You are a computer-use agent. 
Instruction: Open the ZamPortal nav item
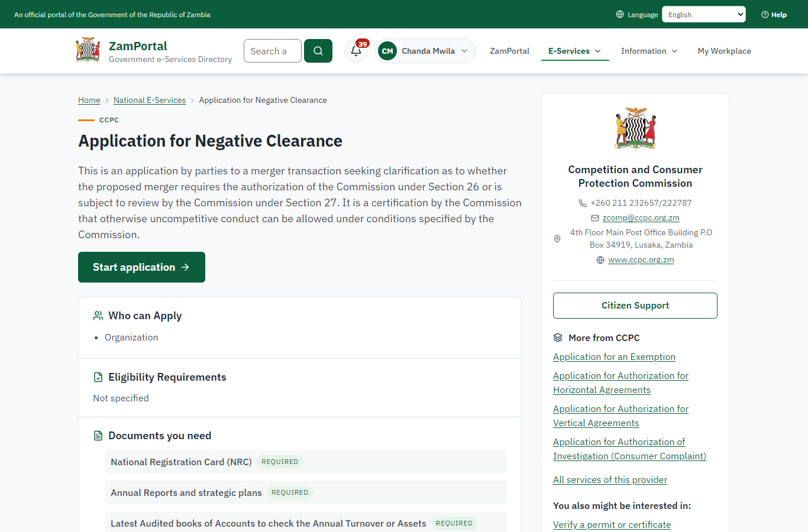tap(509, 51)
